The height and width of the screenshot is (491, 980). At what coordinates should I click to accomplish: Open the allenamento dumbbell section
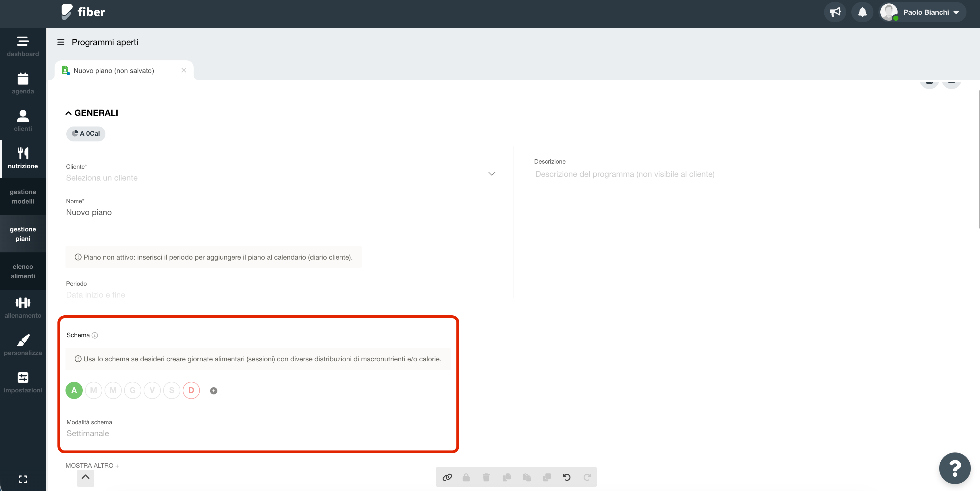[23, 308]
